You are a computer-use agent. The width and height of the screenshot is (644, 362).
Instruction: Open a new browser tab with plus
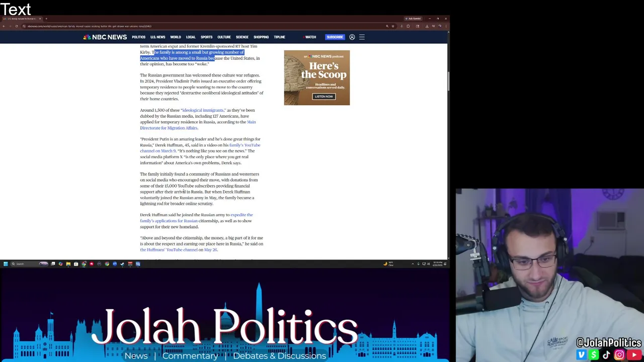(x=46, y=19)
